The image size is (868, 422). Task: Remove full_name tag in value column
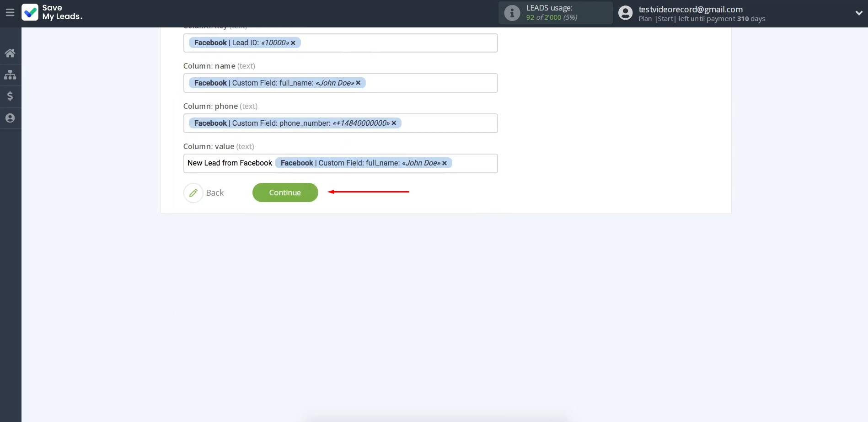[x=445, y=163]
